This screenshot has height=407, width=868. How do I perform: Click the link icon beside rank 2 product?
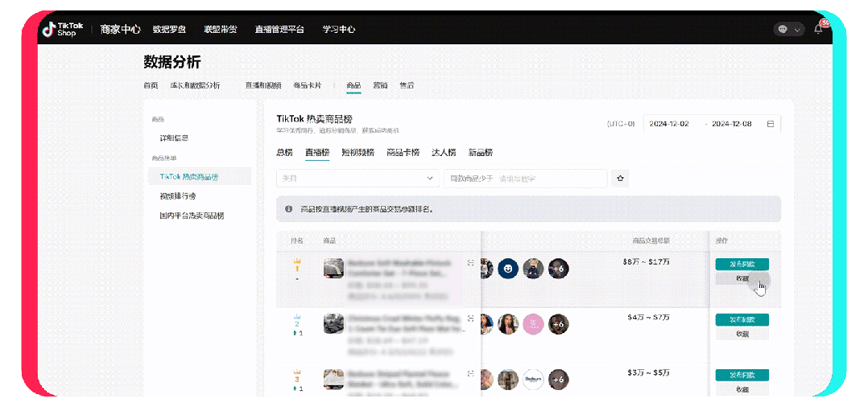470,319
